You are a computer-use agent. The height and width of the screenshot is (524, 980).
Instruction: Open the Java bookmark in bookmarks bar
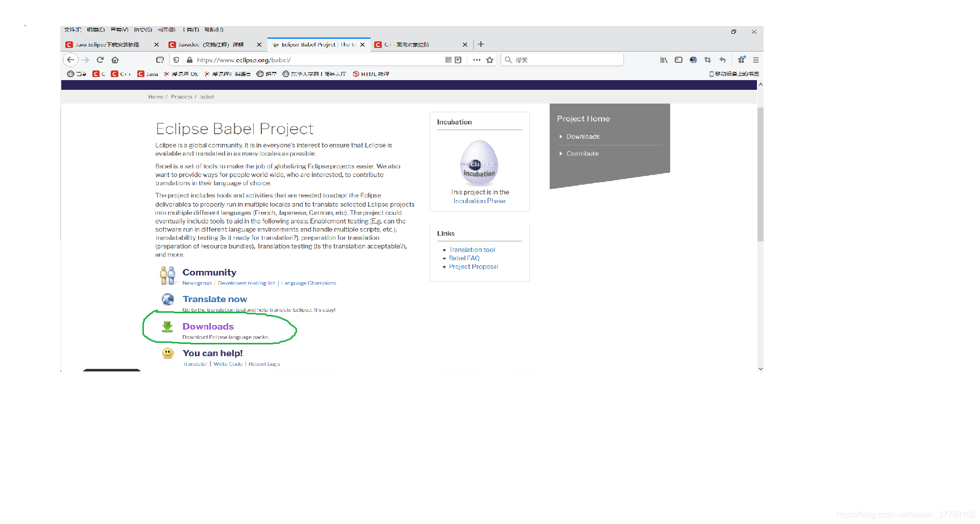point(148,74)
